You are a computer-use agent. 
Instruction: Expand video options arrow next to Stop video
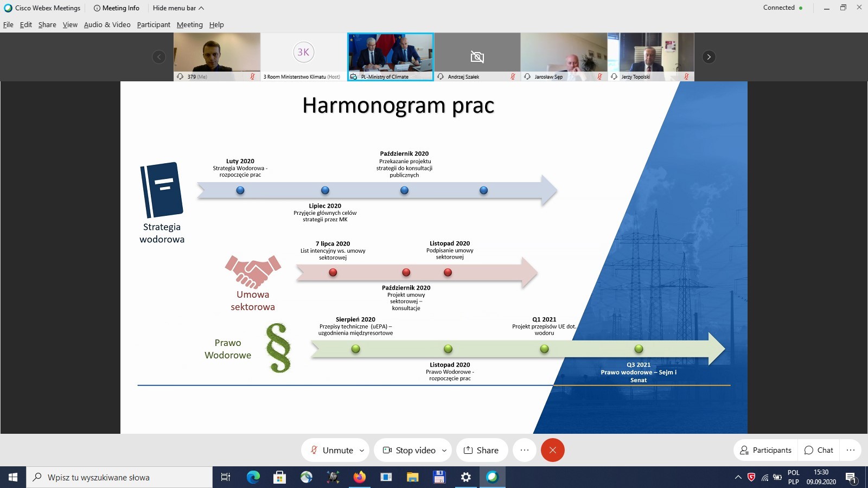pos(444,450)
